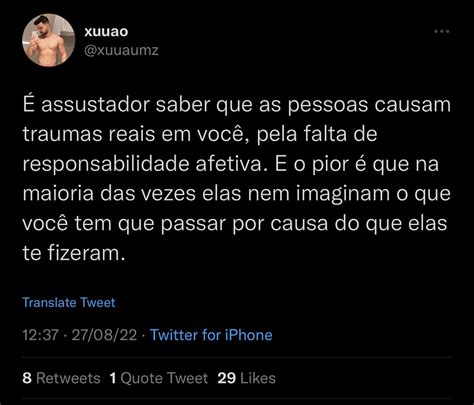The height and width of the screenshot is (405, 474).
Task: Click the number 29 in the like count
Action: pyautogui.click(x=227, y=378)
